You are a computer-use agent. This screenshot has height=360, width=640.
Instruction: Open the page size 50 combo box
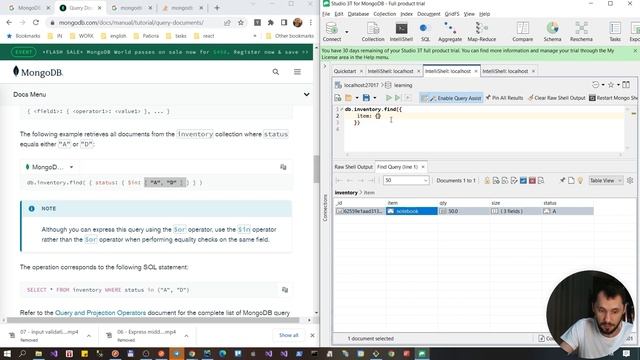[x=406, y=180]
